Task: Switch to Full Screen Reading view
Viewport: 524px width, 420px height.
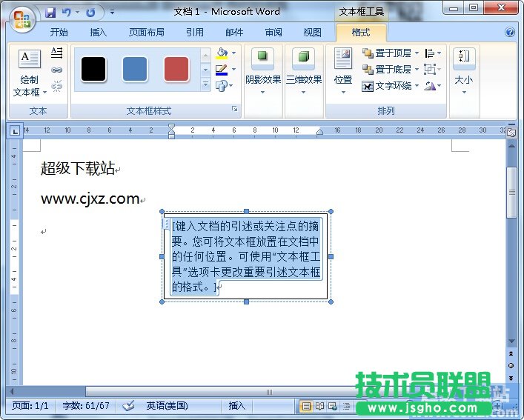Action: point(320,406)
